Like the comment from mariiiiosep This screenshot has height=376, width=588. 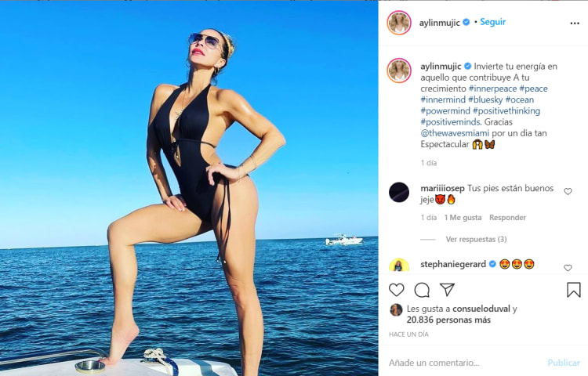click(568, 191)
